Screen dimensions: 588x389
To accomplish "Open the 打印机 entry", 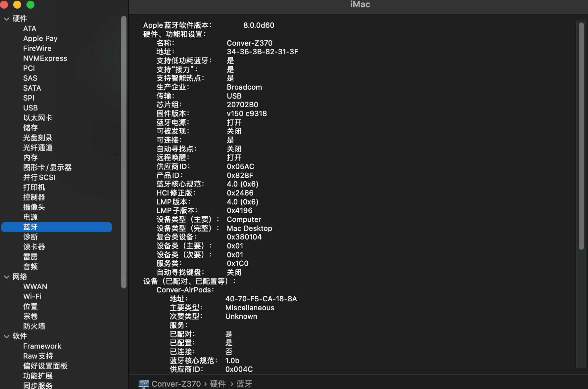I will coord(34,188).
